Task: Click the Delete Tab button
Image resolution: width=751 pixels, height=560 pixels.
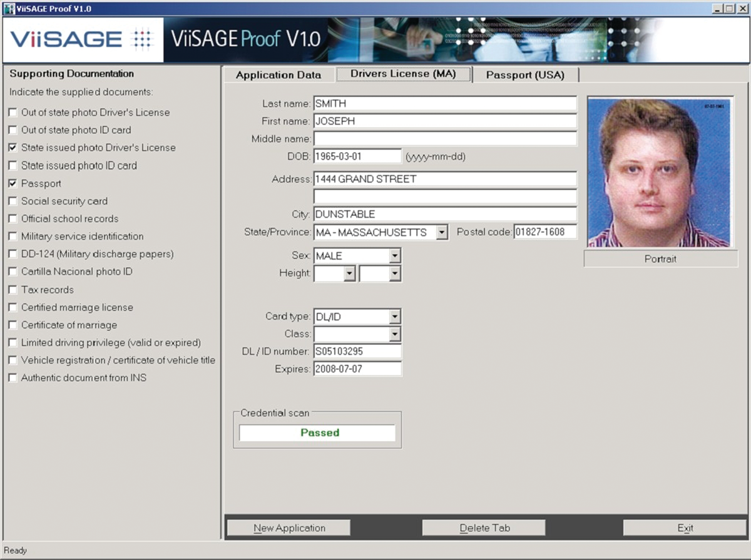Action: point(483,527)
